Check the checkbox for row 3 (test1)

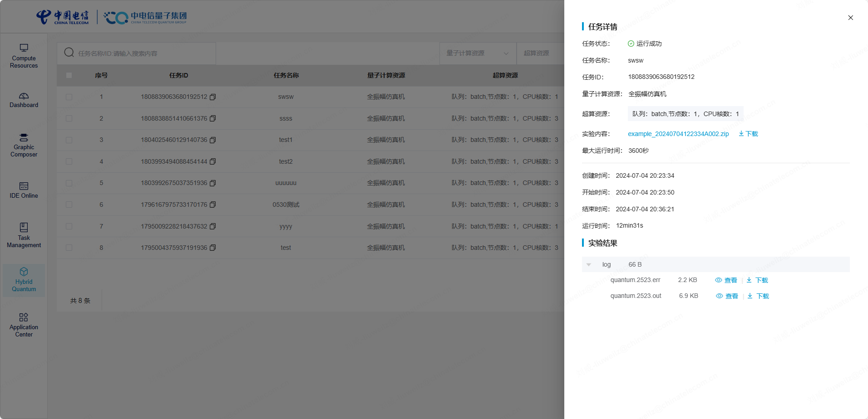[69, 140]
